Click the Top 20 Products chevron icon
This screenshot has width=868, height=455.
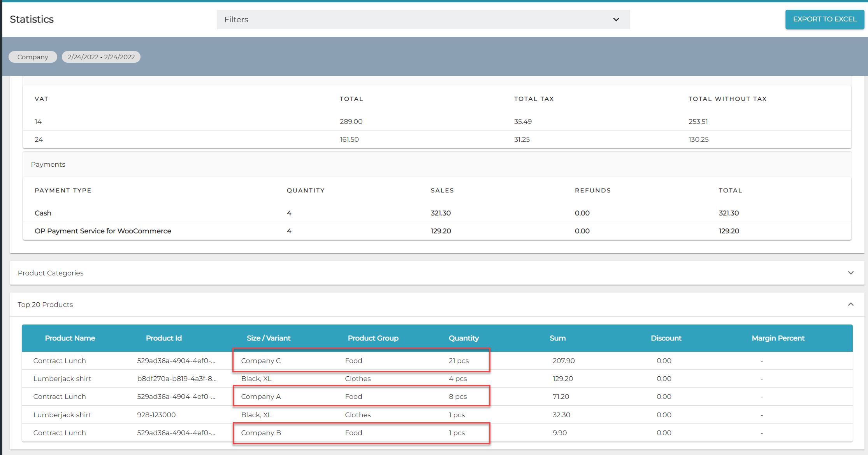coord(850,304)
